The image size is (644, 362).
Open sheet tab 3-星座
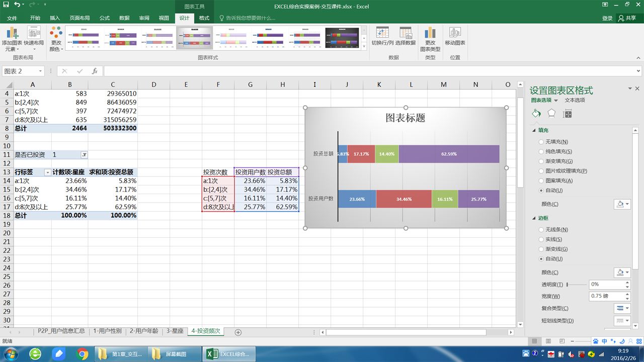click(x=175, y=331)
